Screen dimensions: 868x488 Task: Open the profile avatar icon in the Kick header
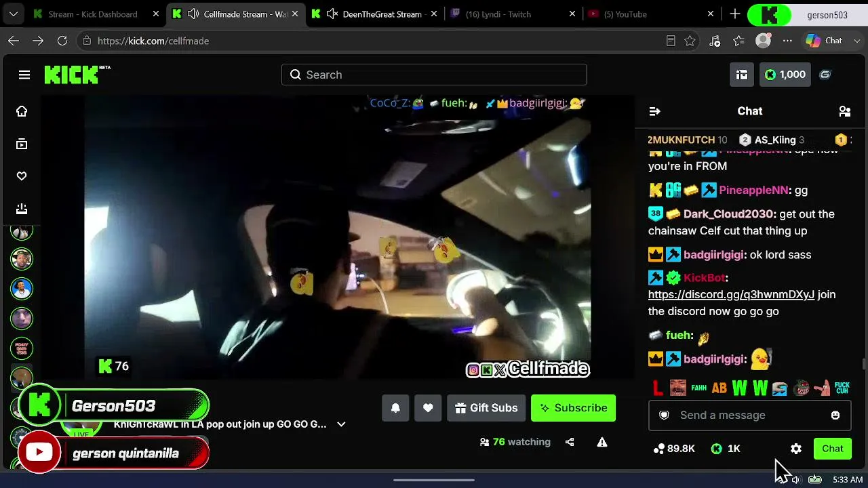[x=825, y=75]
